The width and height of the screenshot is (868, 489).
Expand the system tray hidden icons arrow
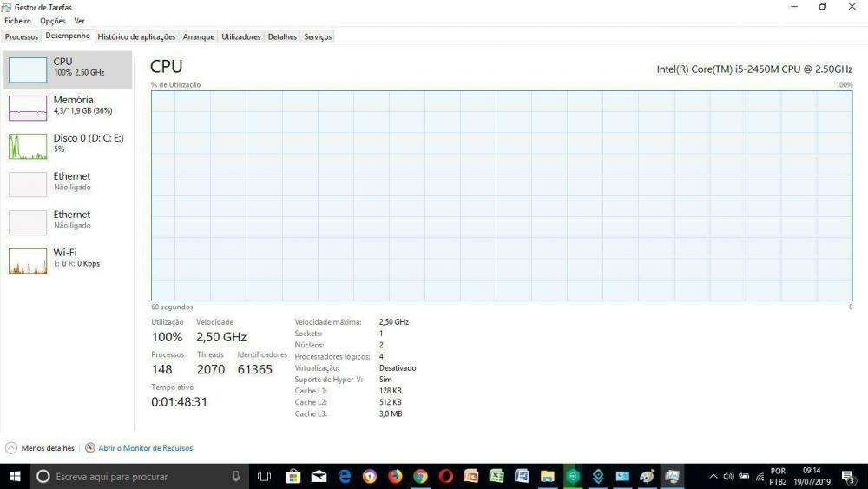tap(713, 476)
